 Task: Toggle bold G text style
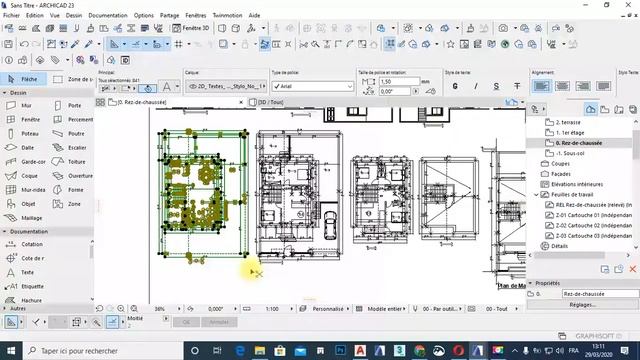pos(455,86)
